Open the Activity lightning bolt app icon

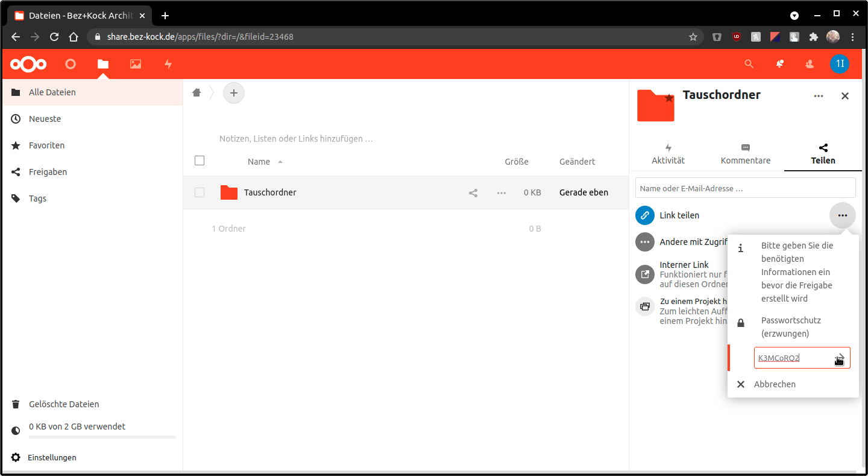pyautogui.click(x=168, y=64)
